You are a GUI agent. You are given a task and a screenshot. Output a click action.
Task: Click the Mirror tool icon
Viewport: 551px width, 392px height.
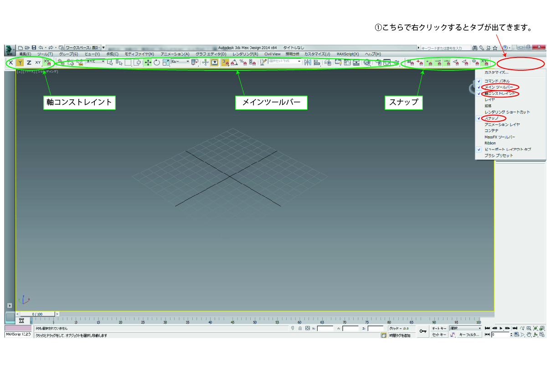click(x=307, y=62)
